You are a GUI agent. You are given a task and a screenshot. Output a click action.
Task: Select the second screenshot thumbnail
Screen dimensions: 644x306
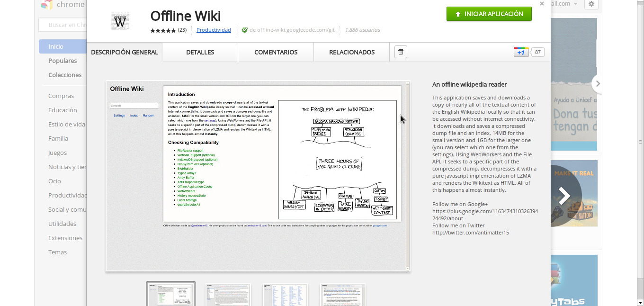(228, 294)
